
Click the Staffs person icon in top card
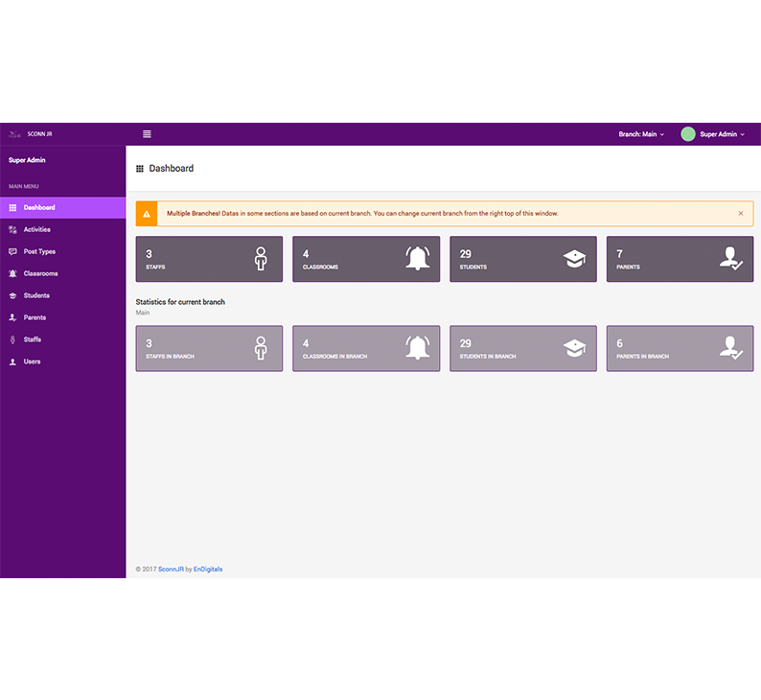pos(261,259)
